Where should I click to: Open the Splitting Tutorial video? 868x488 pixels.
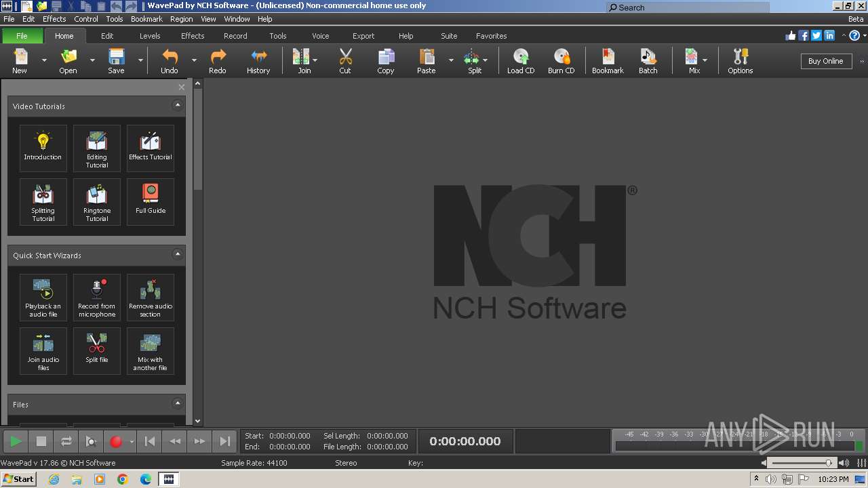pyautogui.click(x=43, y=201)
